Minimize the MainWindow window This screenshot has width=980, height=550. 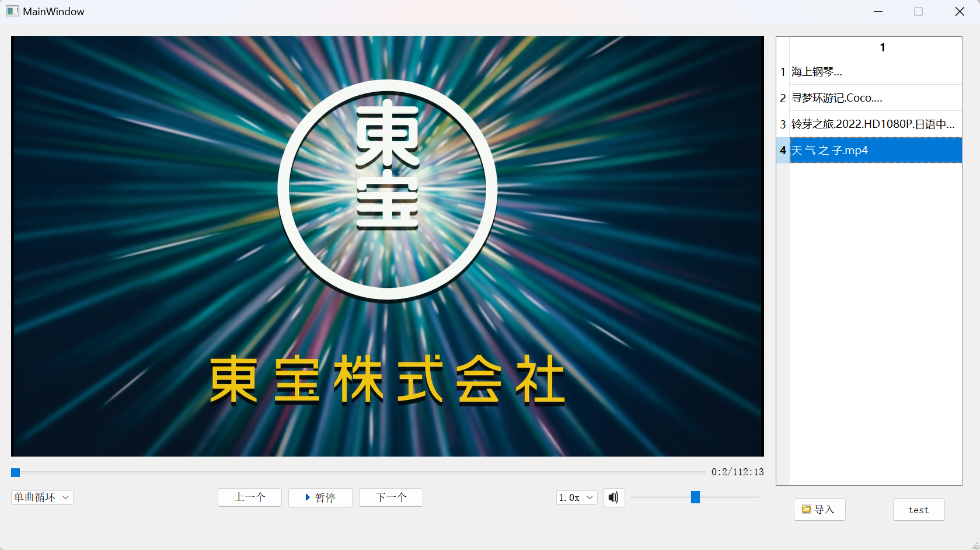878,12
